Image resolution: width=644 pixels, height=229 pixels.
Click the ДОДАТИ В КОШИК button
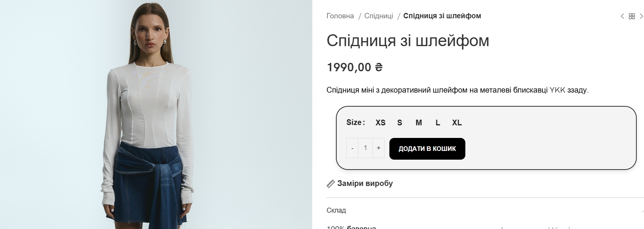click(x=427, y=149)
